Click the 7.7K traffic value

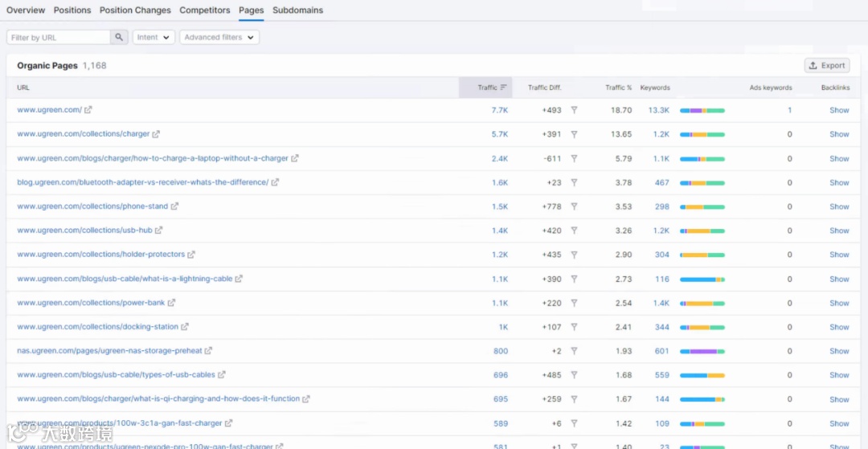click(x=500, y=110)
